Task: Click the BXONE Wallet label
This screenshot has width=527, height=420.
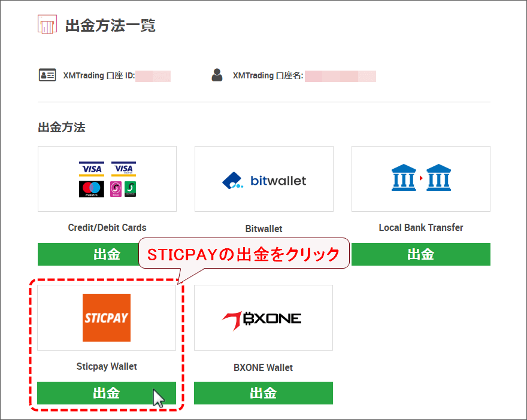Action: click(x=263, y=367)
